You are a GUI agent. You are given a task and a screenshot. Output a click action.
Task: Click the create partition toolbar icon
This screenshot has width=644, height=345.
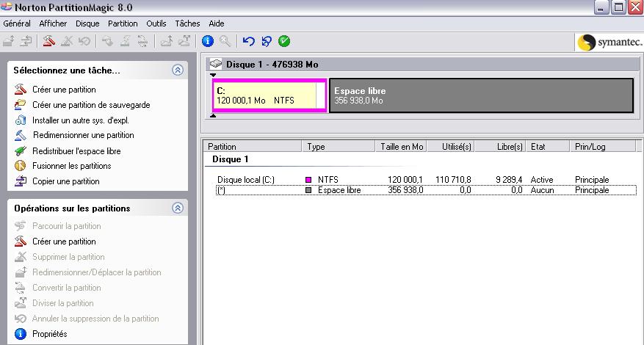[49, 41]
